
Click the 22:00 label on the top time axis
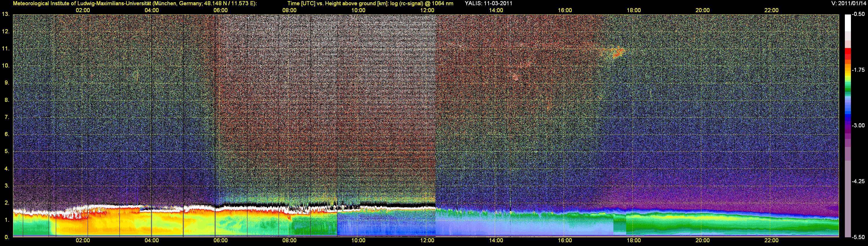(x=771, y=10)
